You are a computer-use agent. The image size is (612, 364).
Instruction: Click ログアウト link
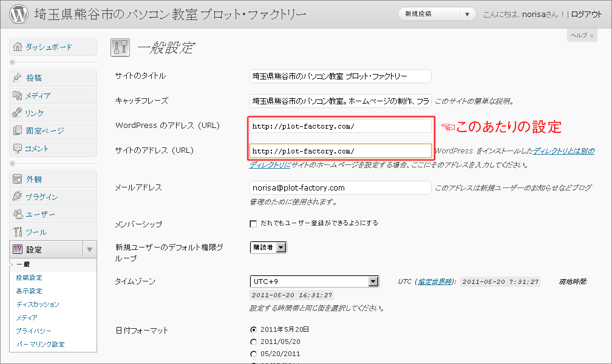586,15
